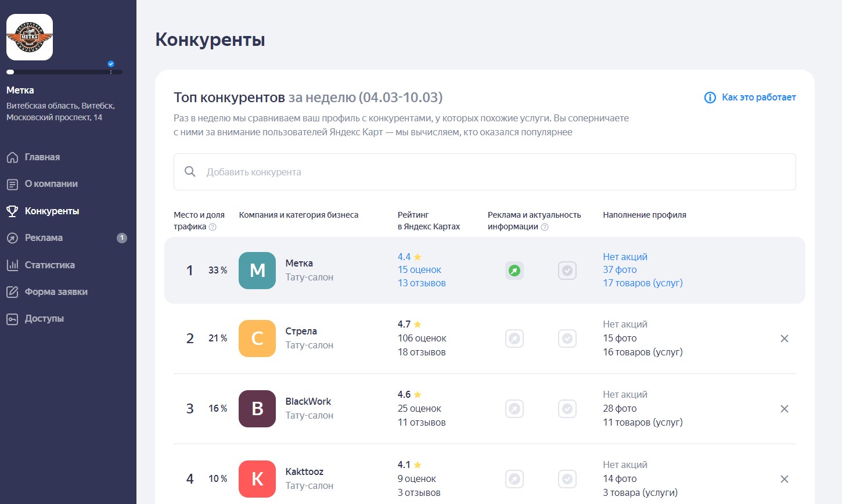The width and height of the screenshot is (842, 504).
Task: Click the BlackWork company name
Action: click(308, 402)
